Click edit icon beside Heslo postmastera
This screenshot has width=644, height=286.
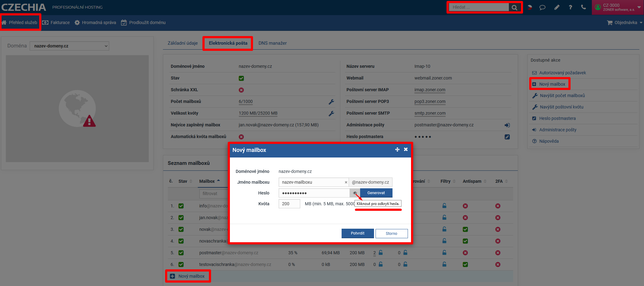[507, 137]
